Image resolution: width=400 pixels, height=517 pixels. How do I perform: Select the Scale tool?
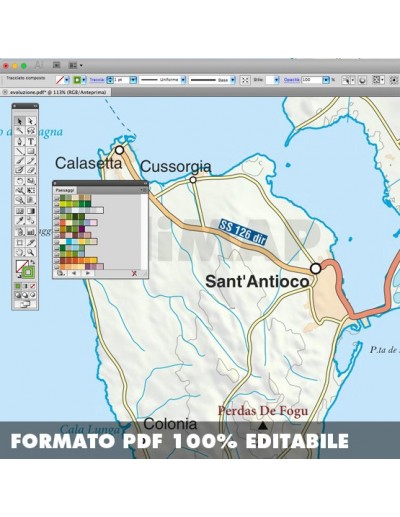[x=31, y=181]
